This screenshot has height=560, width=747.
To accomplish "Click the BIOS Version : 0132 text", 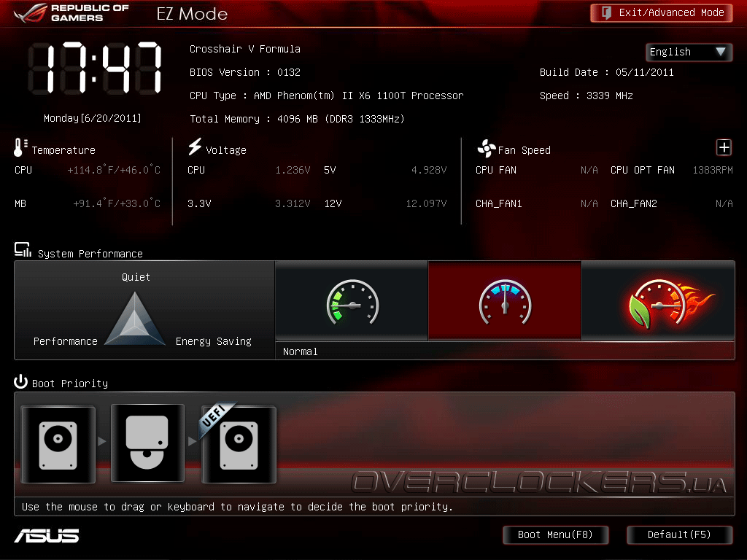I will tap(245, 72).
